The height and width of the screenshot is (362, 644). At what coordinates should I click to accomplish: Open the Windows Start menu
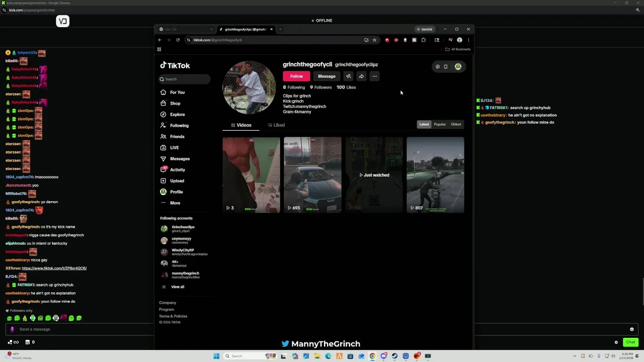(x=216, y=356)
